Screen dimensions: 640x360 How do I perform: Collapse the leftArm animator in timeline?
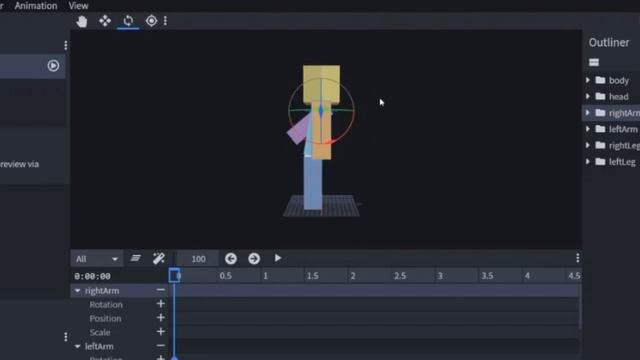tap(77, 346)
